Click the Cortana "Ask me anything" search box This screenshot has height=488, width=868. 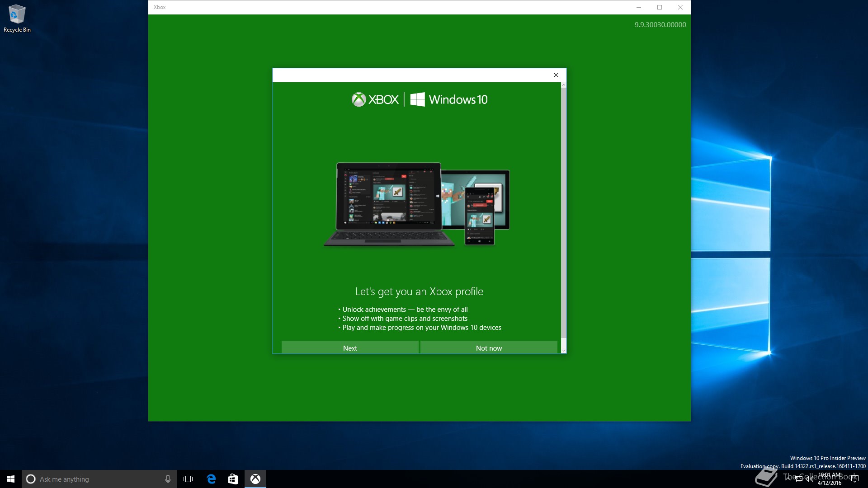(x=99, y=479)
